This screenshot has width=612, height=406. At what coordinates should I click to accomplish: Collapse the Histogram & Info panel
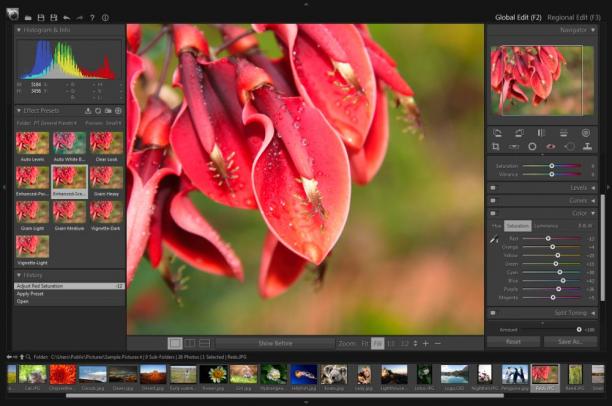click(x=19, y=30)
